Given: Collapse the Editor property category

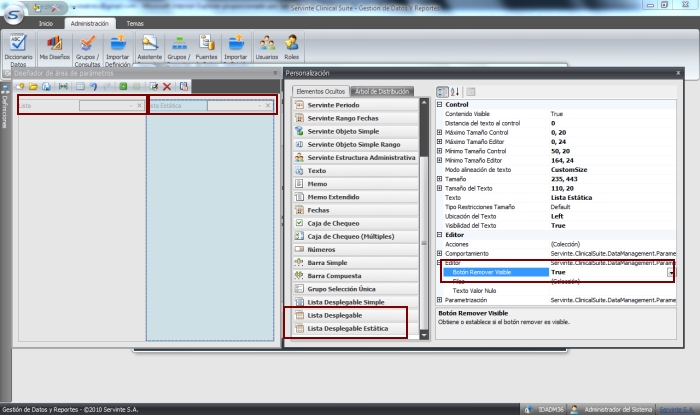Looking at the screenshot, I should pos(440,234).
